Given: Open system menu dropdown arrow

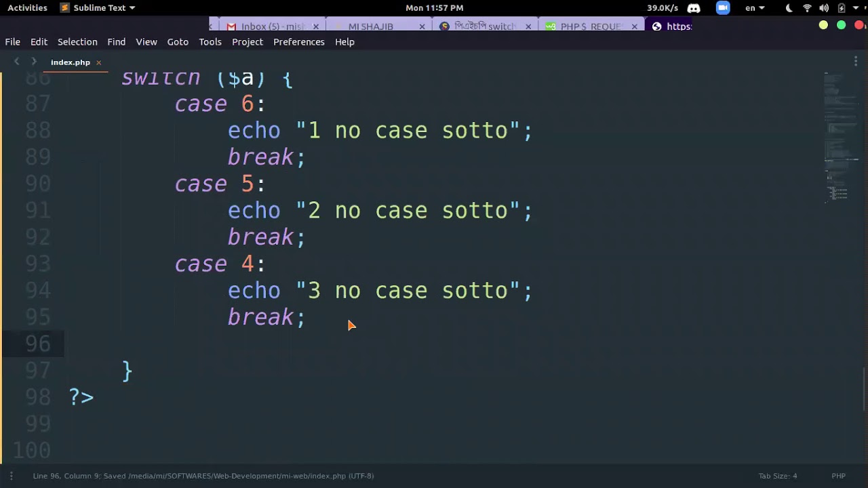Looking at the screenshot, I should point(857,7).
